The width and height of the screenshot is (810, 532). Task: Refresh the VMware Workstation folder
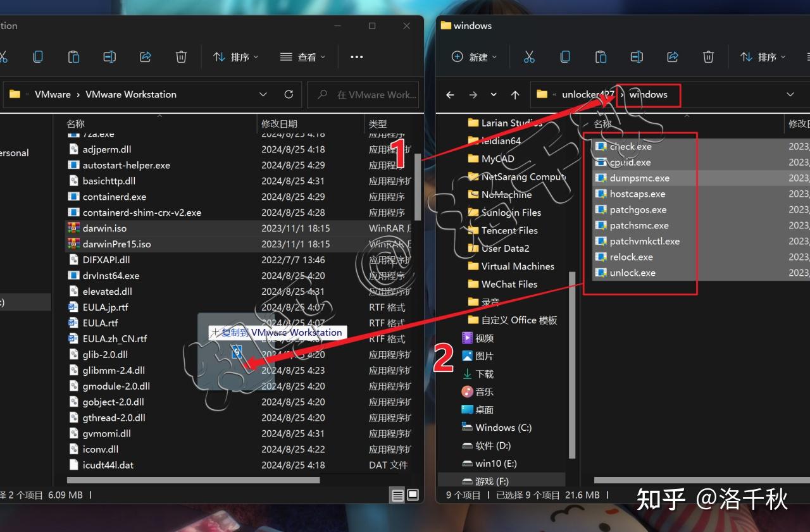coord(289,94)
